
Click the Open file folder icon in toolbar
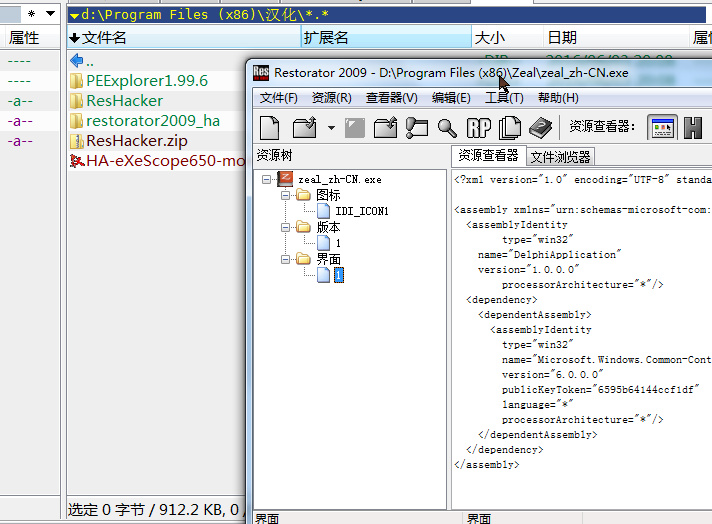click(x=305, y=128)
